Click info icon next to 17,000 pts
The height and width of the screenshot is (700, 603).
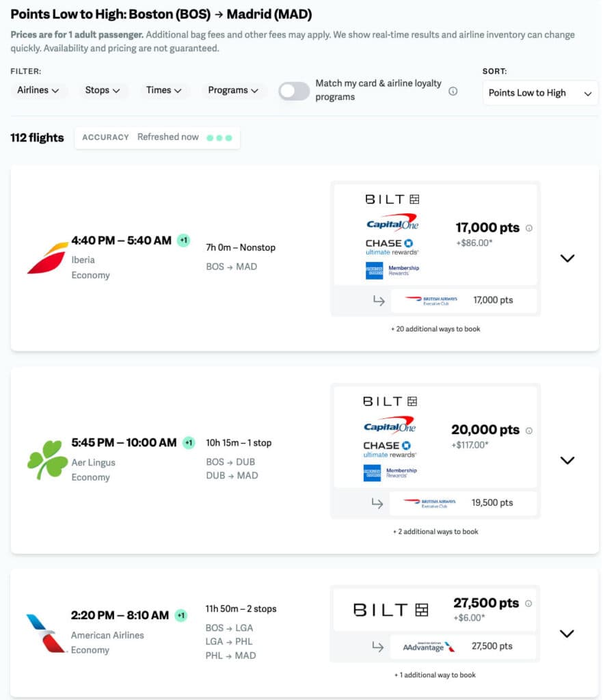(x=529, y=228)
